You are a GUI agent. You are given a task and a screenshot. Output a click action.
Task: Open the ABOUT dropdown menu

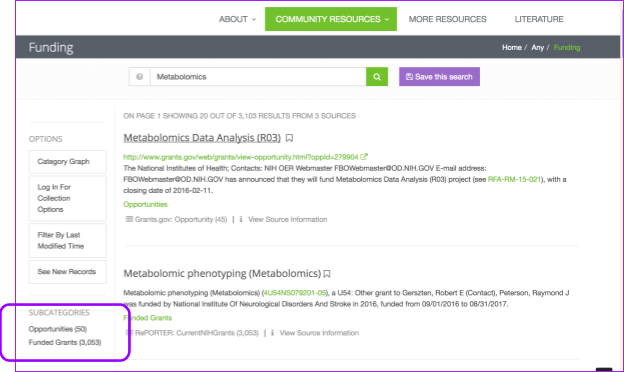tap(237, 19)
